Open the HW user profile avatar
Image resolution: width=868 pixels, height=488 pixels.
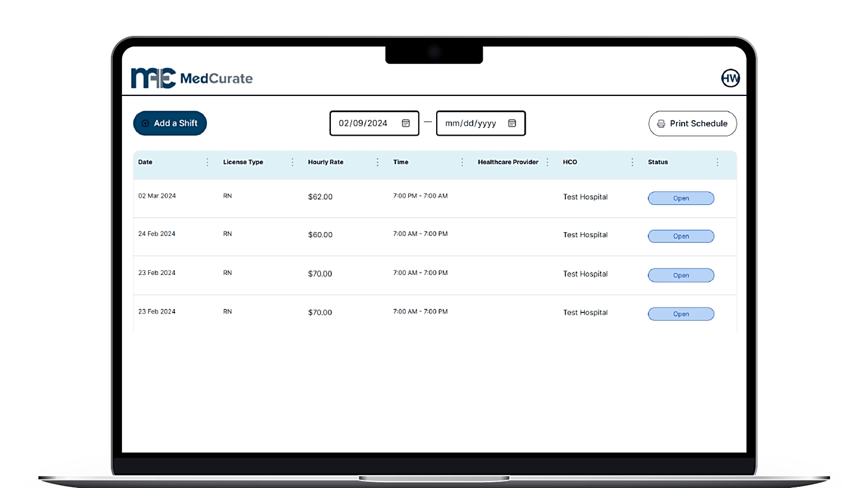point(730,78)
